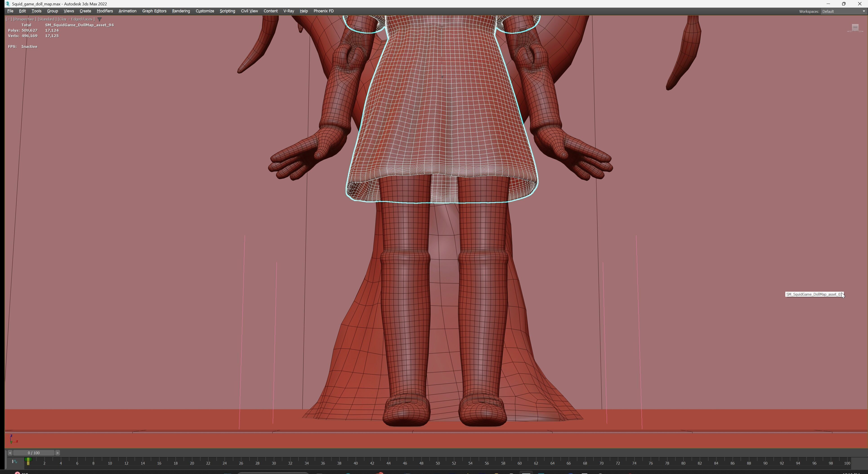Open the Rendering menu

click(x=181, y=11)
